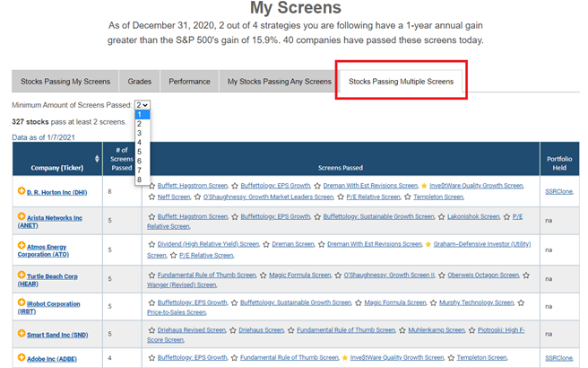Screen dimensions: 588x368
Task: Select option 2 in the dropdown list
Action: tap(143, 124)
